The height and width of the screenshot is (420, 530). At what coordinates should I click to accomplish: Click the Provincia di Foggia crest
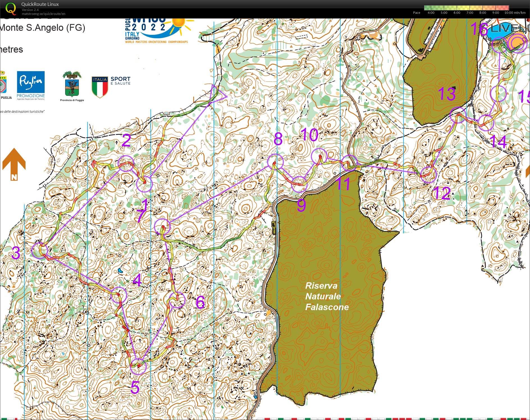coord(72,86)
